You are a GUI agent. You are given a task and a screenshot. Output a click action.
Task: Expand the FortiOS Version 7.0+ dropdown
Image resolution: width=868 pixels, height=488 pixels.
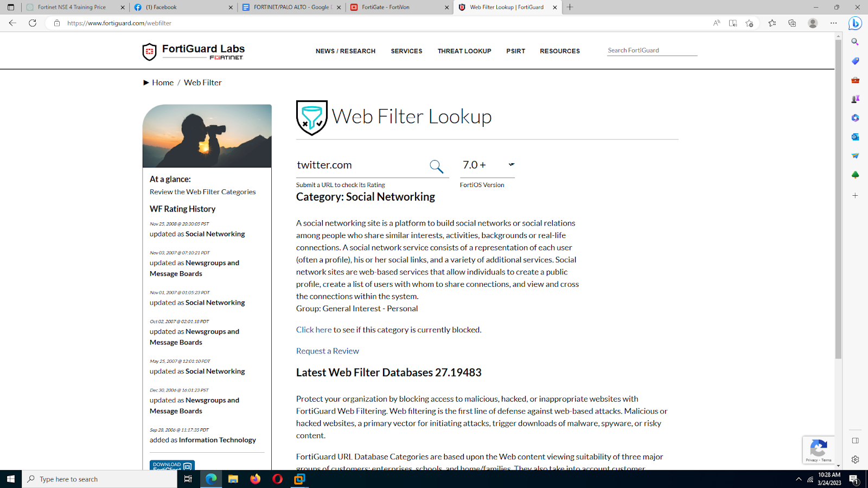tap(487, 165)
